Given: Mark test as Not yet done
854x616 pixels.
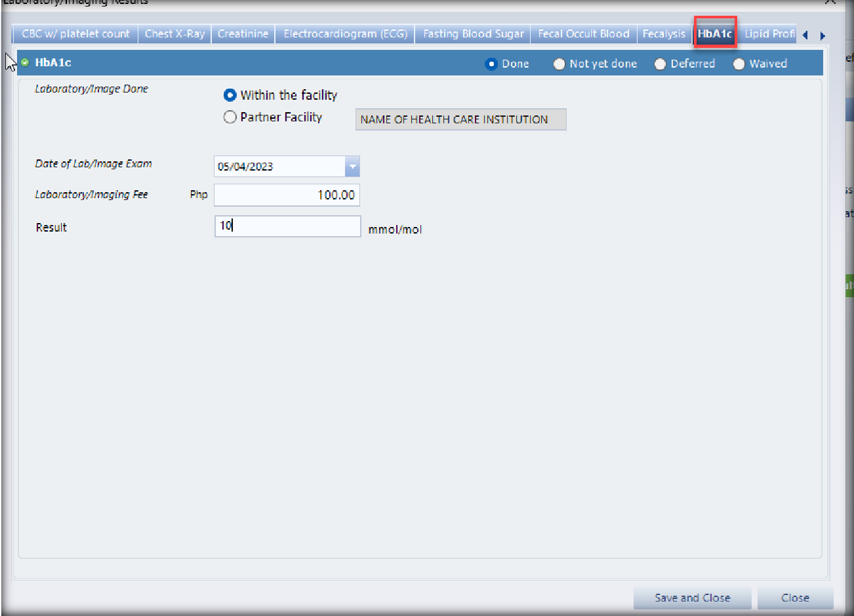Looking at the screenshot, I should coord(559,64).
